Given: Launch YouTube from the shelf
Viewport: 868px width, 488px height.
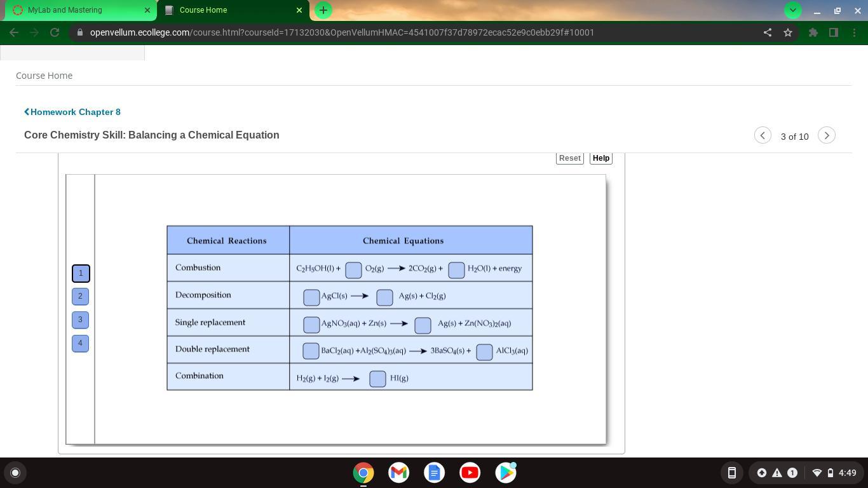Looking at the screenshot, I should pyautogui.click(x=470, y=473).
